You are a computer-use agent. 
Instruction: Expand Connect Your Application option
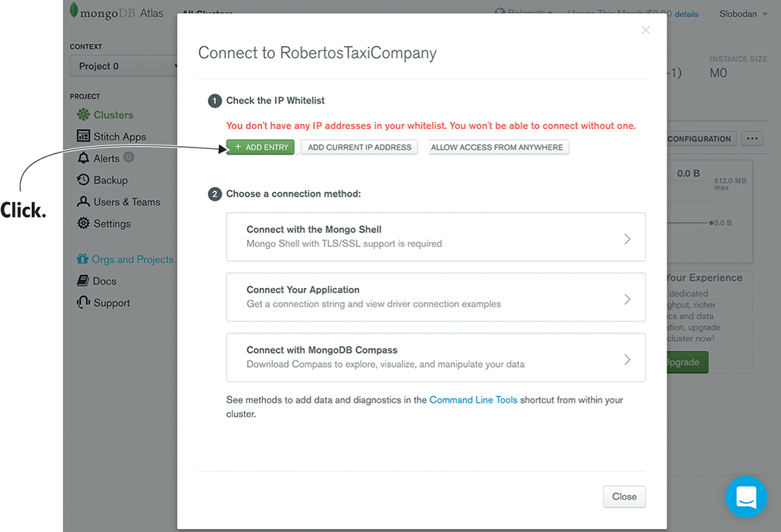(x=435, y=297)
